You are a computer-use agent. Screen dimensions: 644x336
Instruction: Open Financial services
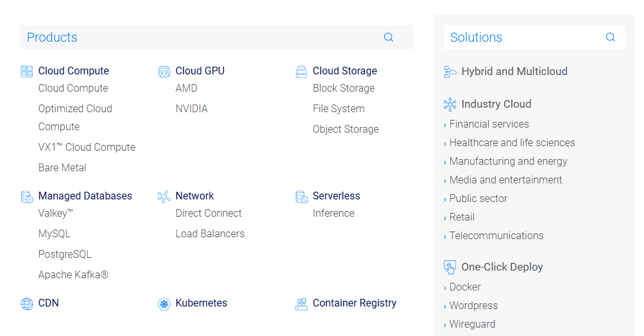(489, 124)
